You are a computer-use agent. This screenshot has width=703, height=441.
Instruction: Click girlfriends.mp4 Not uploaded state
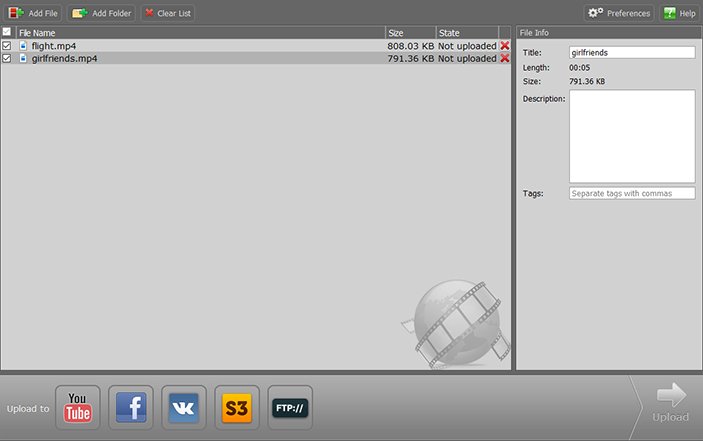pyautogui.click(x=467, y=58)
